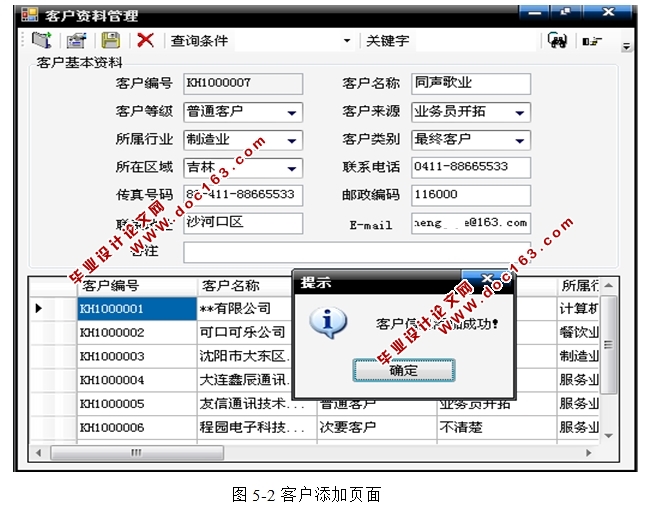Click the grid scroll up arrow
The image size is (646, 508).
click(x=609, y=286)
